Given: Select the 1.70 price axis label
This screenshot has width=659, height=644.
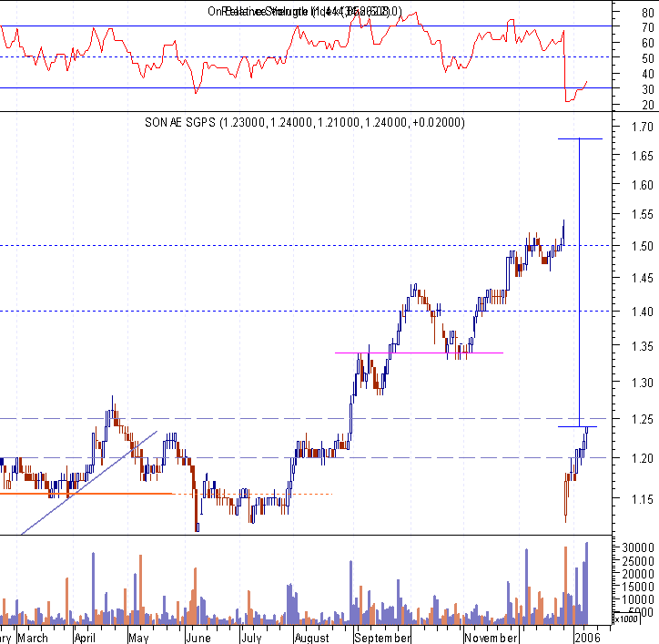Looking at the screenshot, I should click(643, 127).
